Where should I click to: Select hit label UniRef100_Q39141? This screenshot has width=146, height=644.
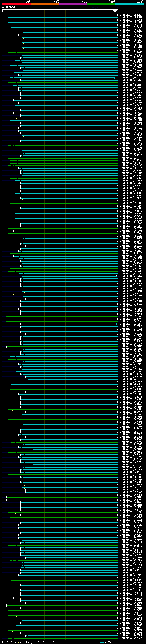coord(131,545)
